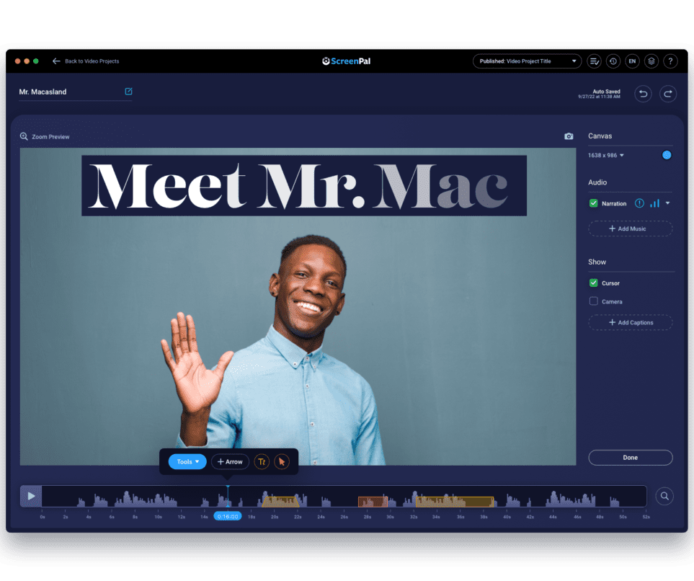Go back to Video Projects
Screen dimensions: 694x581
[x=86, y=61]
